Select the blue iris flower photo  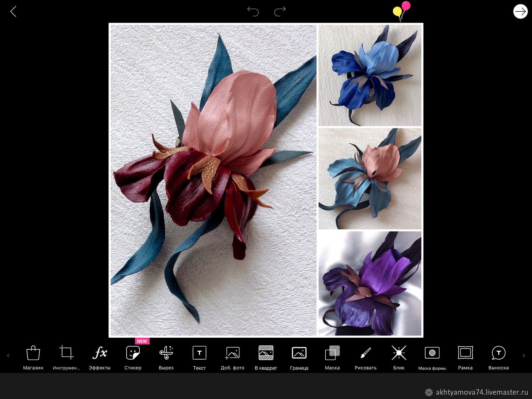pyautogui.click(x=370, y=75)
